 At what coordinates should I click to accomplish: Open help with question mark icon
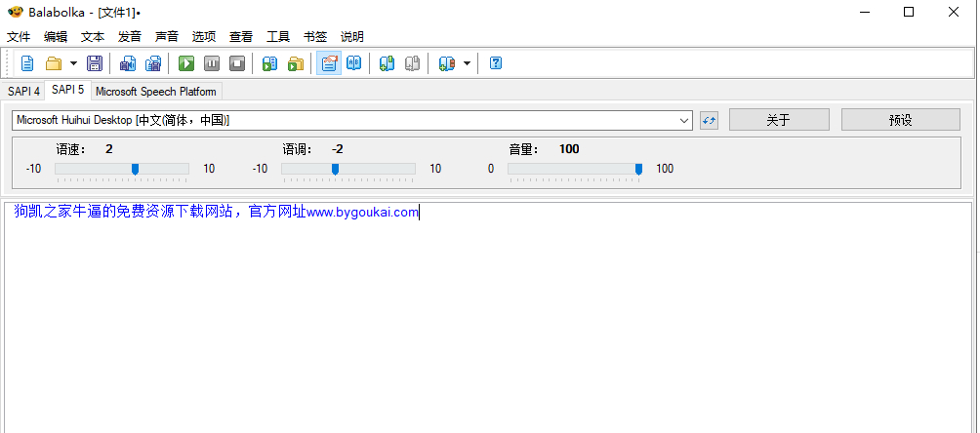point(496,63)
